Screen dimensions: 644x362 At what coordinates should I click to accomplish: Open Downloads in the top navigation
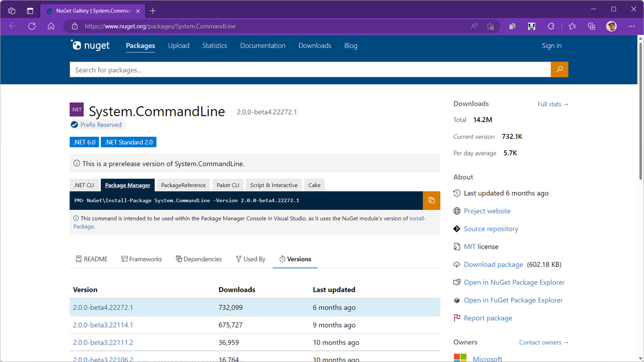click(315, 46)
